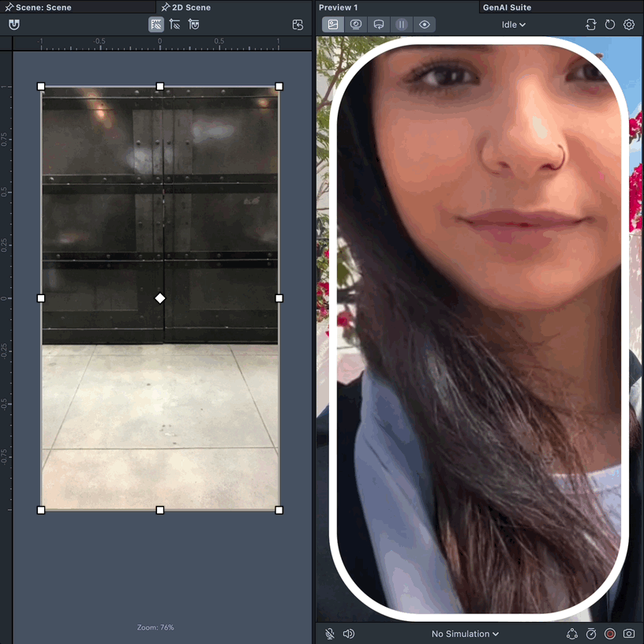This screenshot has width=644, height=644.
Task: Click the bottom-right resize handle of the image
Action: 279,510
